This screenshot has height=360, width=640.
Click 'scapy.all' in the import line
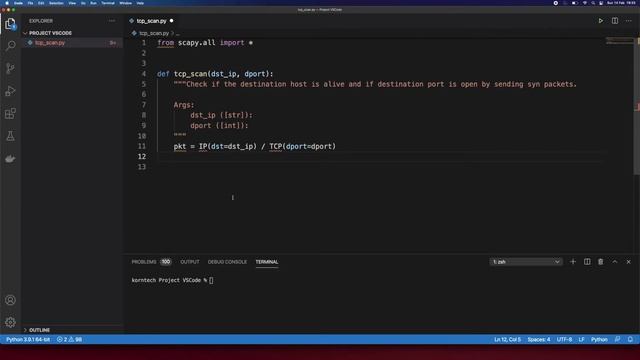[x=197, y=42]
